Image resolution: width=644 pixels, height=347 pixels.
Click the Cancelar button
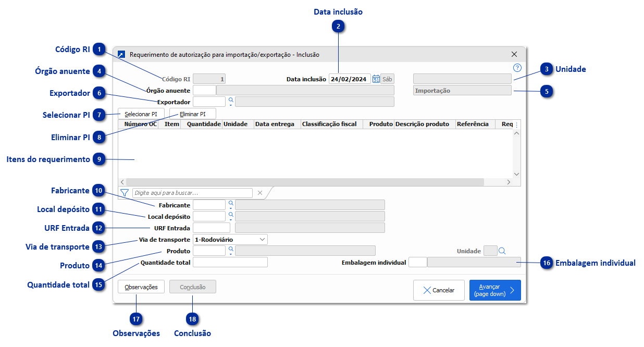click(439, 290)
